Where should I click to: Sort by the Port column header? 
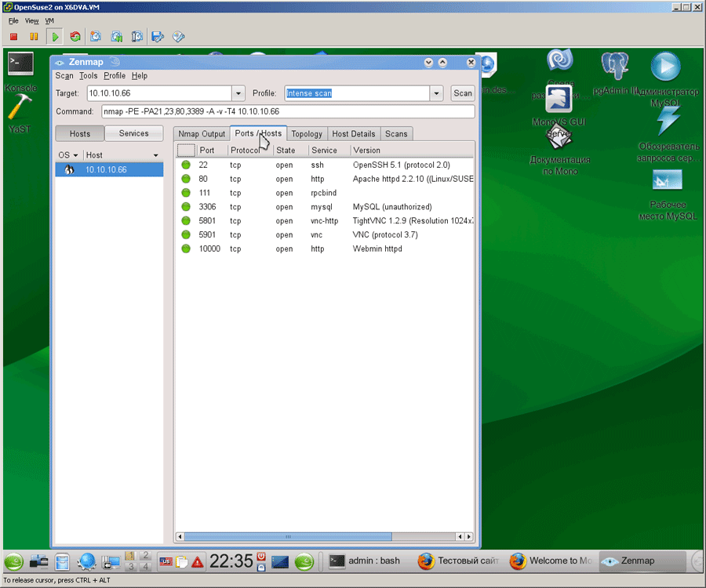212,151
